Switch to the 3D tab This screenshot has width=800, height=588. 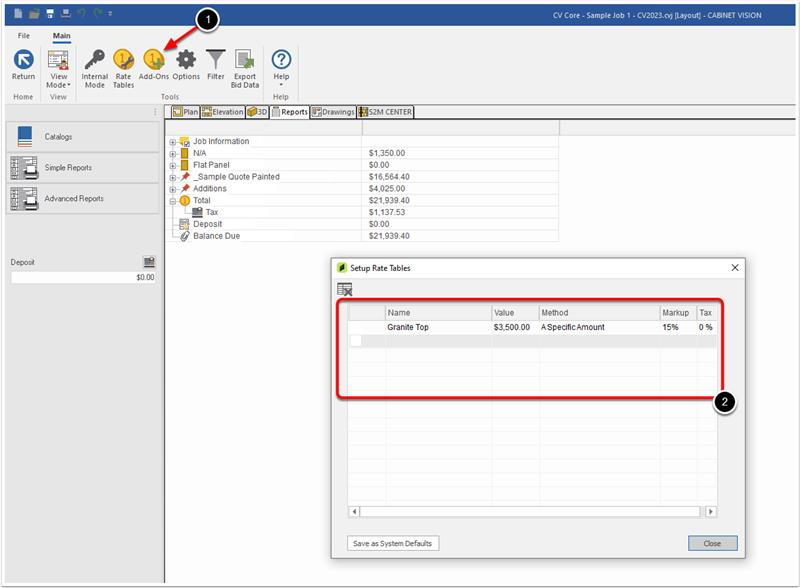coord(257,112)
